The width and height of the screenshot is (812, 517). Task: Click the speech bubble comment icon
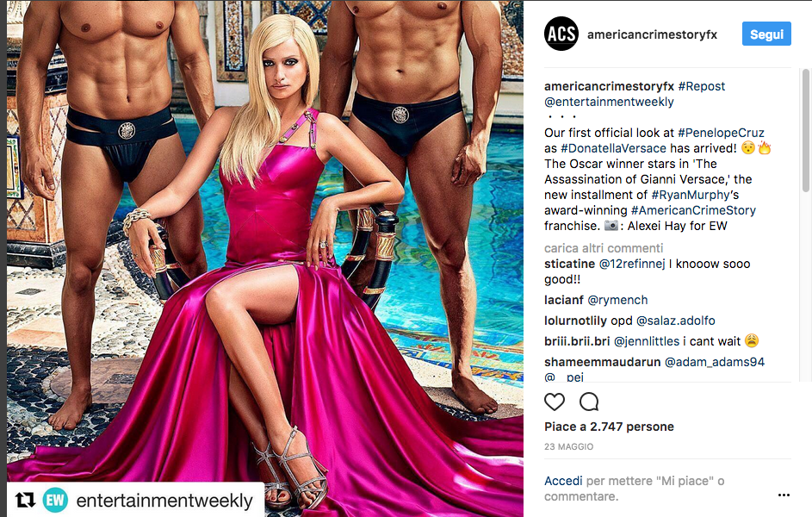pos(589,402)
